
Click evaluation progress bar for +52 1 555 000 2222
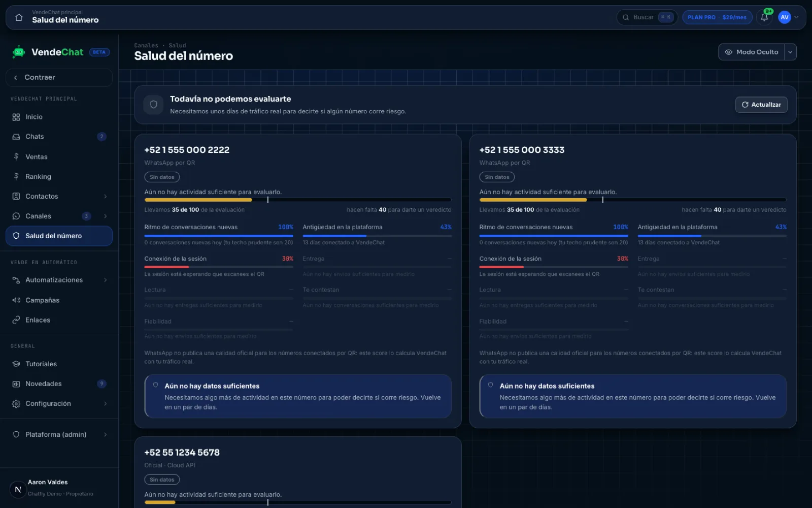click(x=297, y=200)
